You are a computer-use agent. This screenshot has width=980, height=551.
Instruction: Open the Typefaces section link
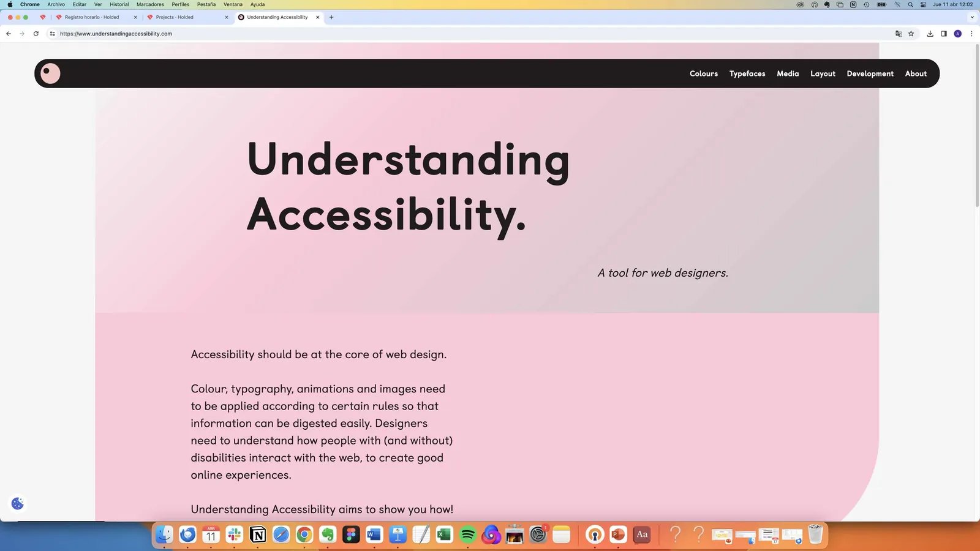point(747,73)
